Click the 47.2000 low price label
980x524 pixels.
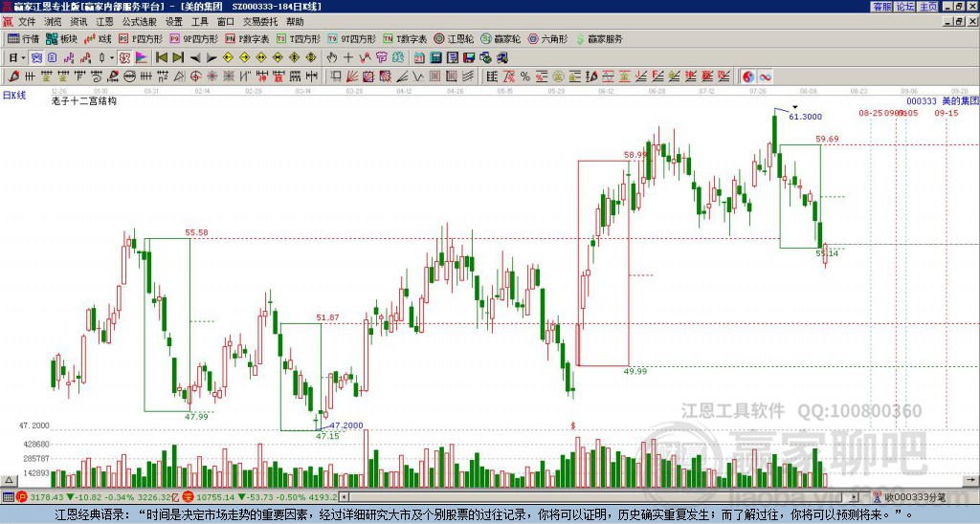coord(346,426)
